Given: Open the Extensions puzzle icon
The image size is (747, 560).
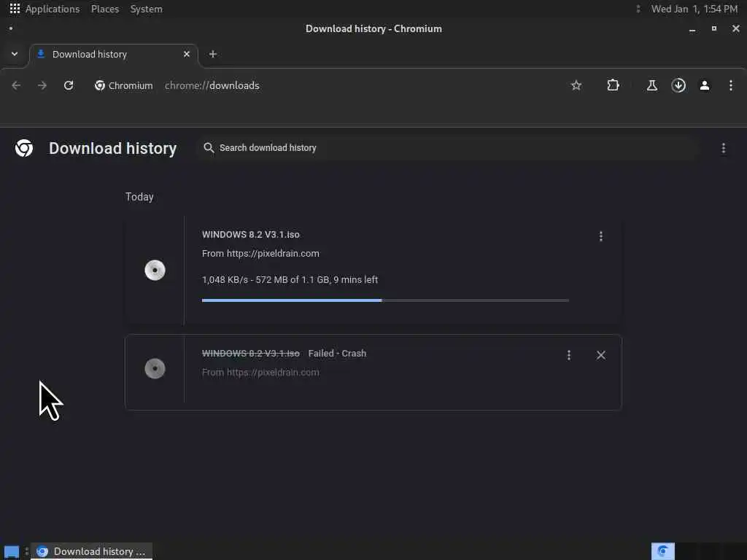Looking at the screenshot, I should tap(613, 85).
